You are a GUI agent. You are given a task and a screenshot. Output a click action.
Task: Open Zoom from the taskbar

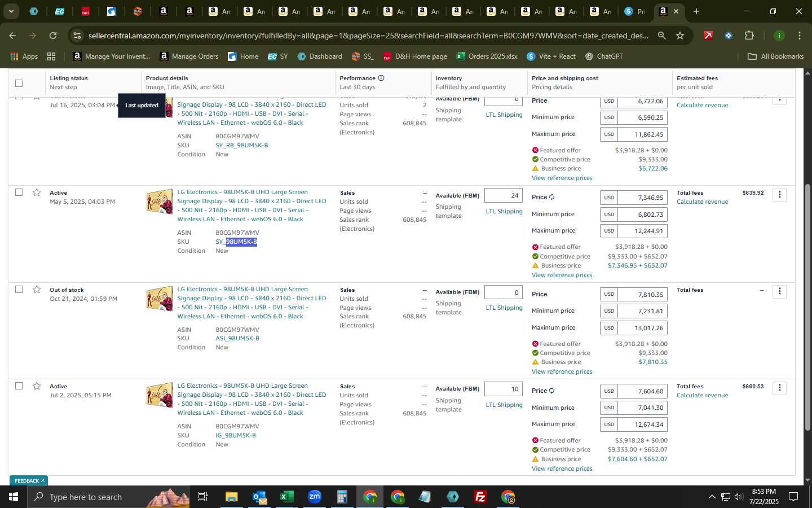pos(315,497)
